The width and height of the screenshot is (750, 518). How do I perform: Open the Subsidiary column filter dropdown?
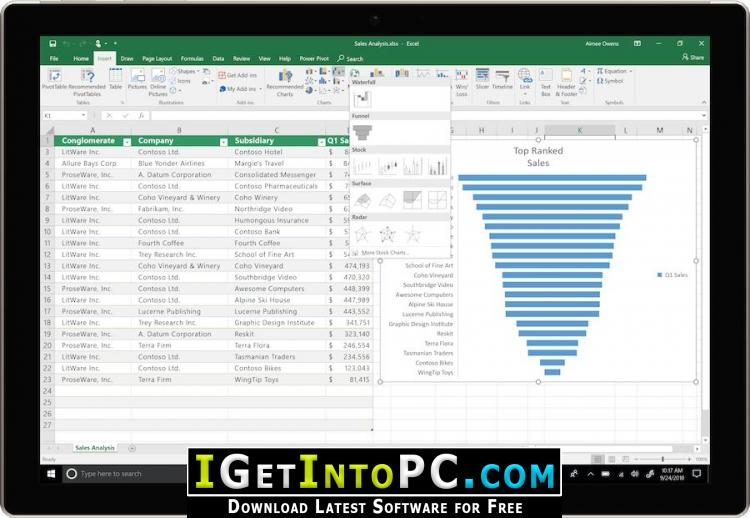pyautogui.click(x=321, y=142)
